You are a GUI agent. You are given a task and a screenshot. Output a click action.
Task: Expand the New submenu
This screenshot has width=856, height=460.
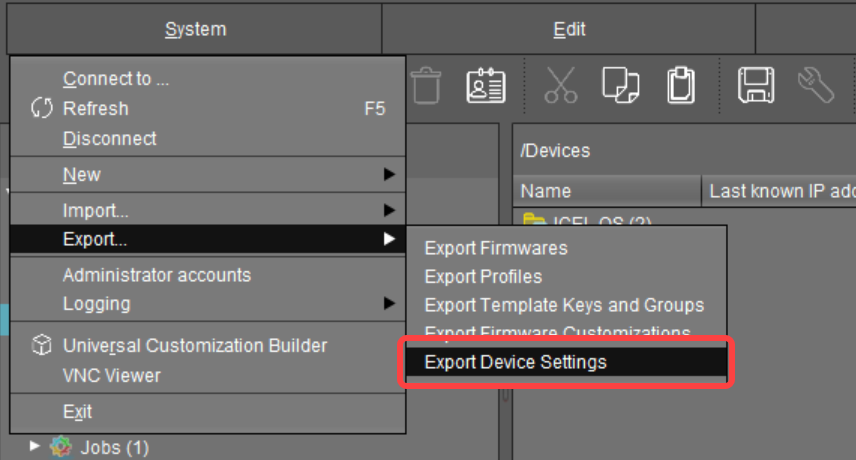point(81,174)
